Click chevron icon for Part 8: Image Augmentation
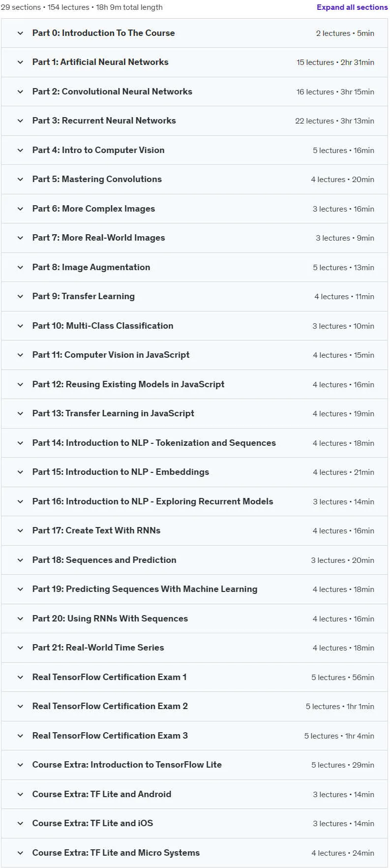 20,267
